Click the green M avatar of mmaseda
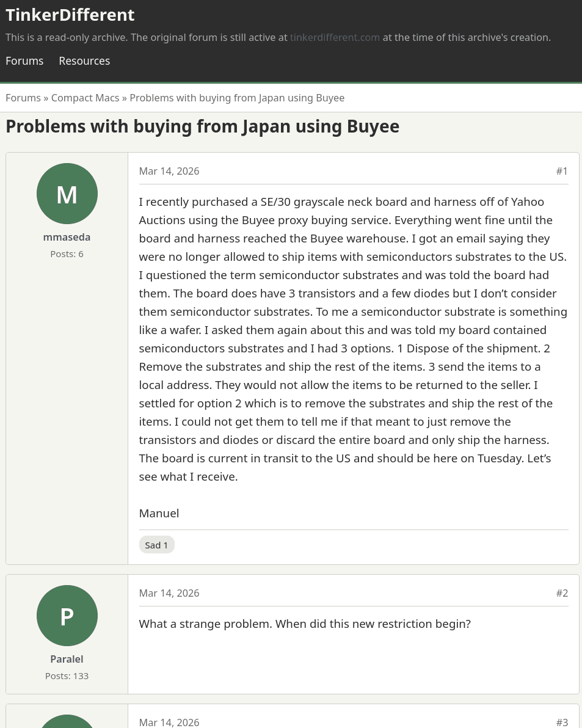Image resolution: width=582 pixels, height=728 pixels. pyautogui.click(x=67, y=194)
